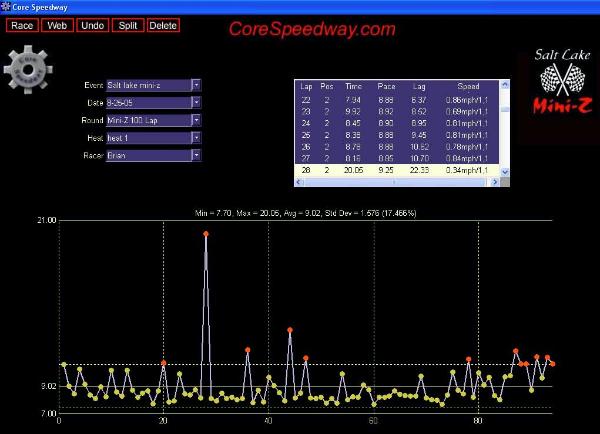The image size is (600, 434).
Task: Select the lap 27 row in table
Action: click(x=397, y=158)
